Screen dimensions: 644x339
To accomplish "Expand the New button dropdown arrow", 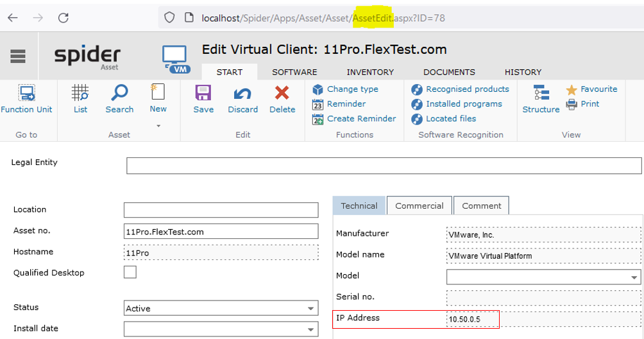I will pos(158,126).
